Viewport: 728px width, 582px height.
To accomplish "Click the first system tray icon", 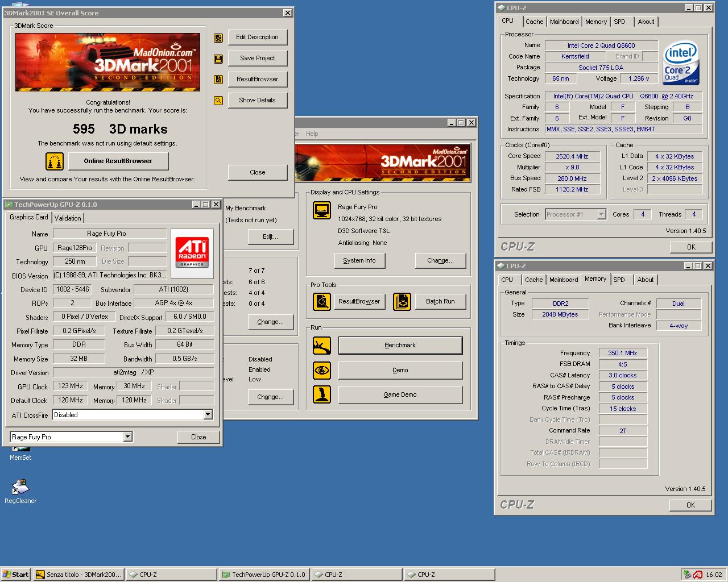I will pyautogui.click(x=688, y=575).
